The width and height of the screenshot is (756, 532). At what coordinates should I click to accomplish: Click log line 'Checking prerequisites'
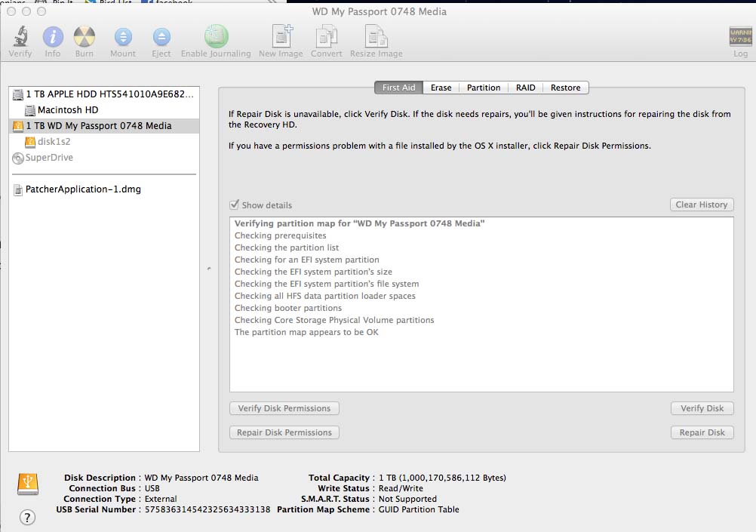tap(281, 235)
